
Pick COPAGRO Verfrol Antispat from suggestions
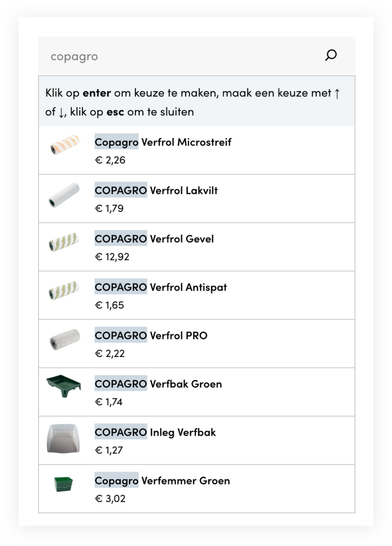(161, 287)
